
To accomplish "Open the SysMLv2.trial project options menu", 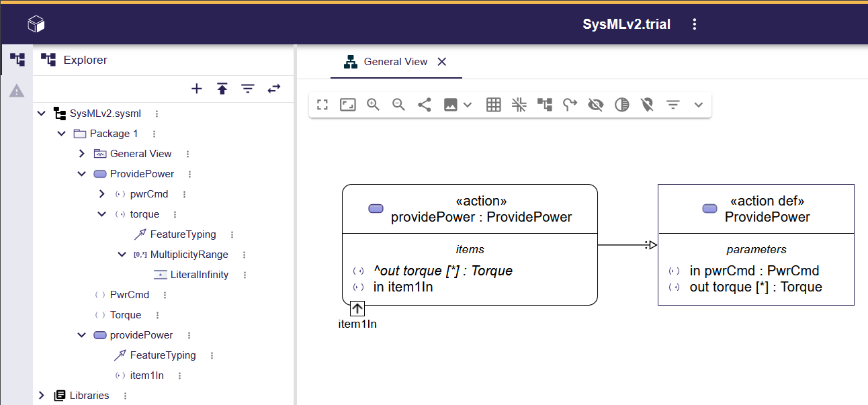I will 695,25.
